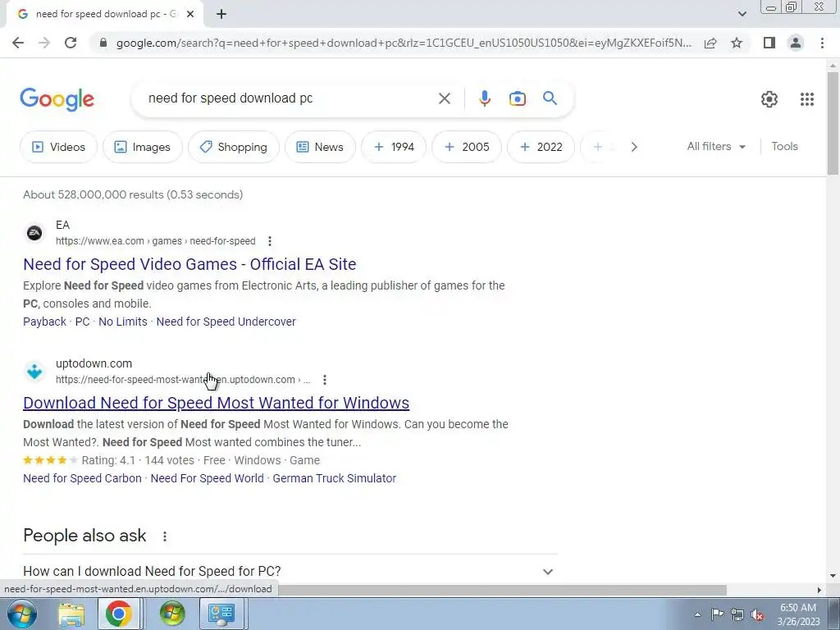
Task: Close the need for speed search tab
Action: click(x=189, y=14)
